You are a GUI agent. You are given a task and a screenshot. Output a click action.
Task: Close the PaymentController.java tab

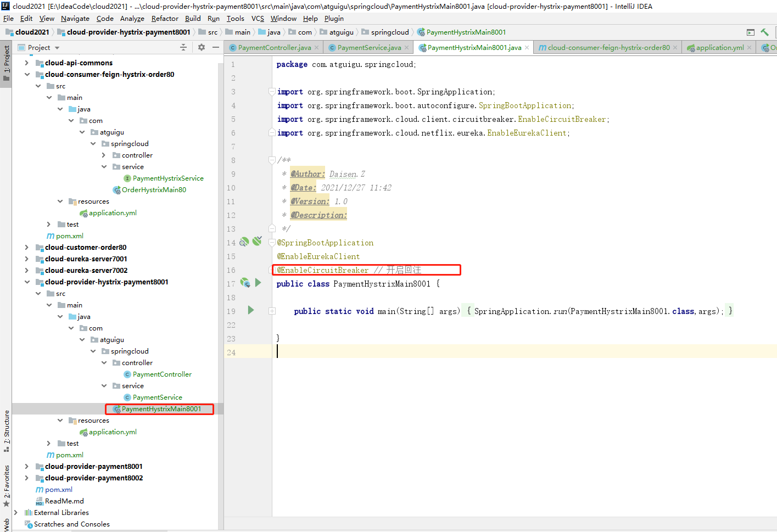[317, 48]
